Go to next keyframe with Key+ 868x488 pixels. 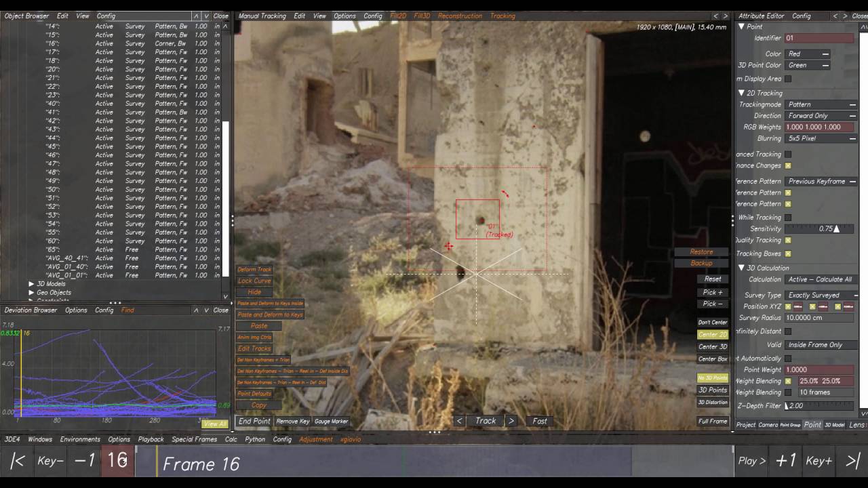818,461
